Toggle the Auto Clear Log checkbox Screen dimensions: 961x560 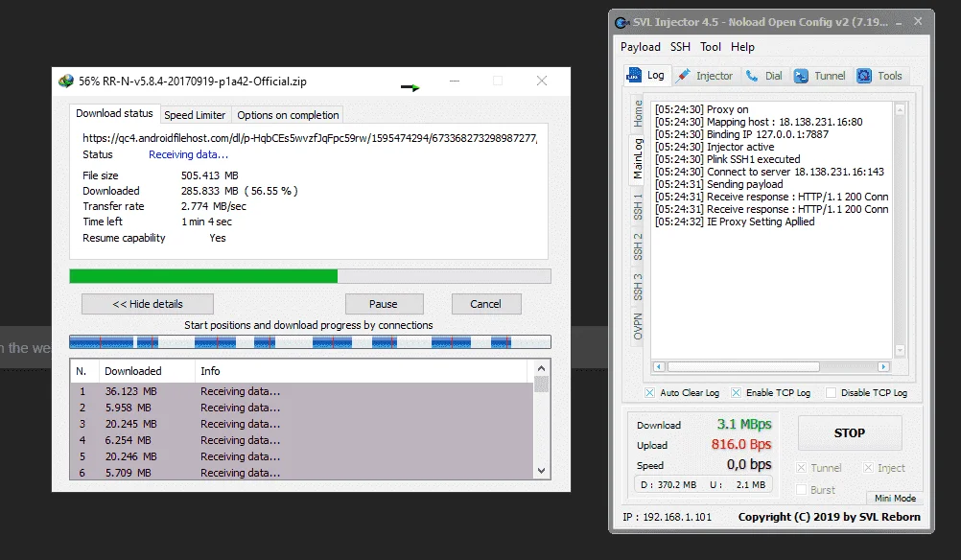(x=649, y=393)
